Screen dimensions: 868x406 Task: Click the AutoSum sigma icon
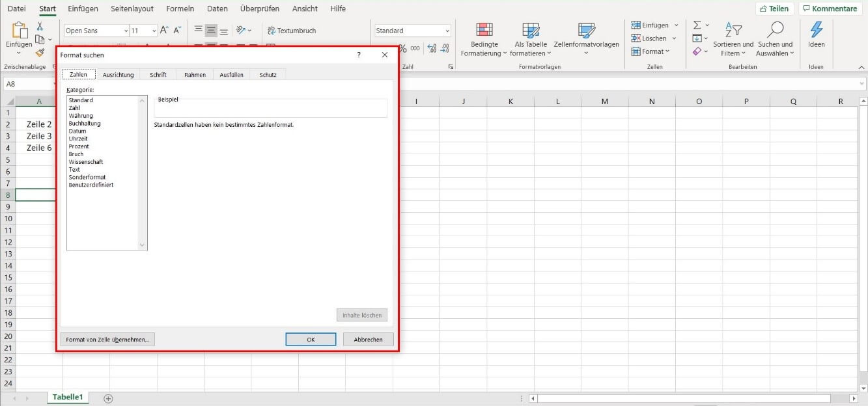pos(697,25)
